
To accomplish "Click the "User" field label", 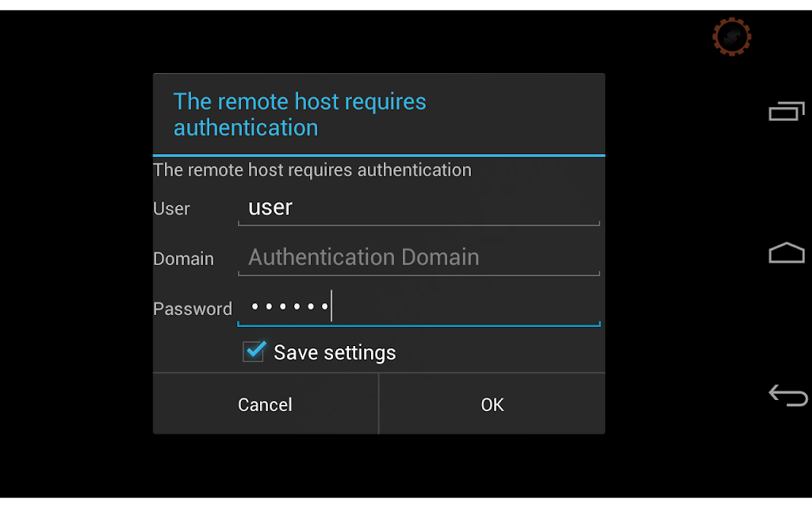I will [x=171, y=209].
